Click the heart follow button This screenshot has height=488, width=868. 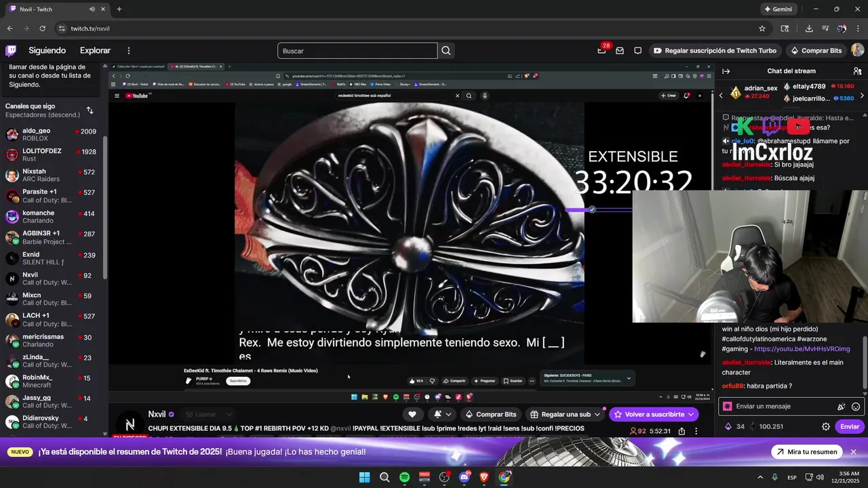pos(412,414)
